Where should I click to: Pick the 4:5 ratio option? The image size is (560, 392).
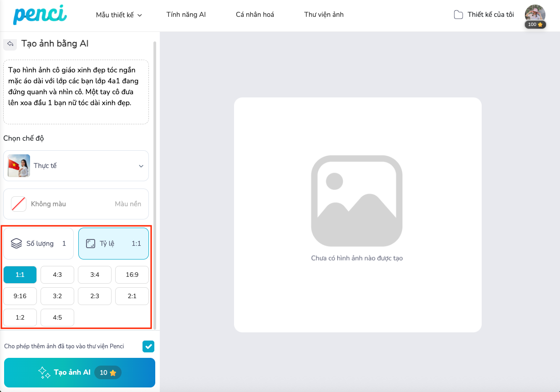[57, 317]
